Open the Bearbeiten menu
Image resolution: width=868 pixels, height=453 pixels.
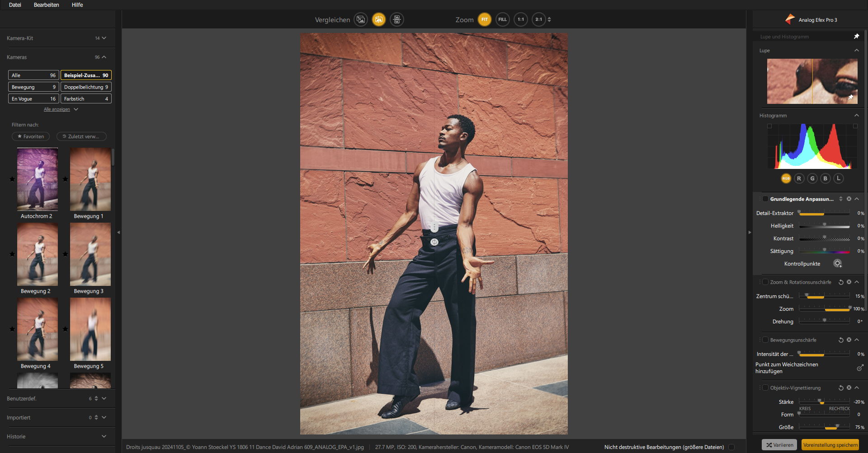(x=46, y=5)
